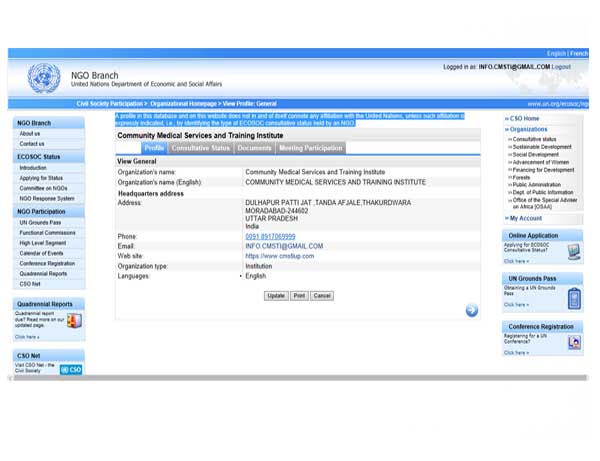Click the Print button
600x461 pixels.
click(299, 296)
